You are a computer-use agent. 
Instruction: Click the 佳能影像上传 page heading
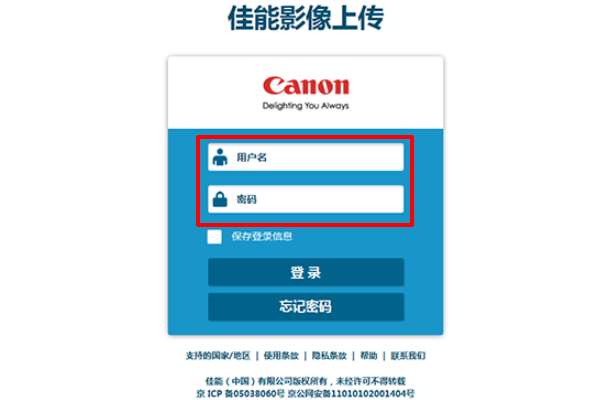306,18
